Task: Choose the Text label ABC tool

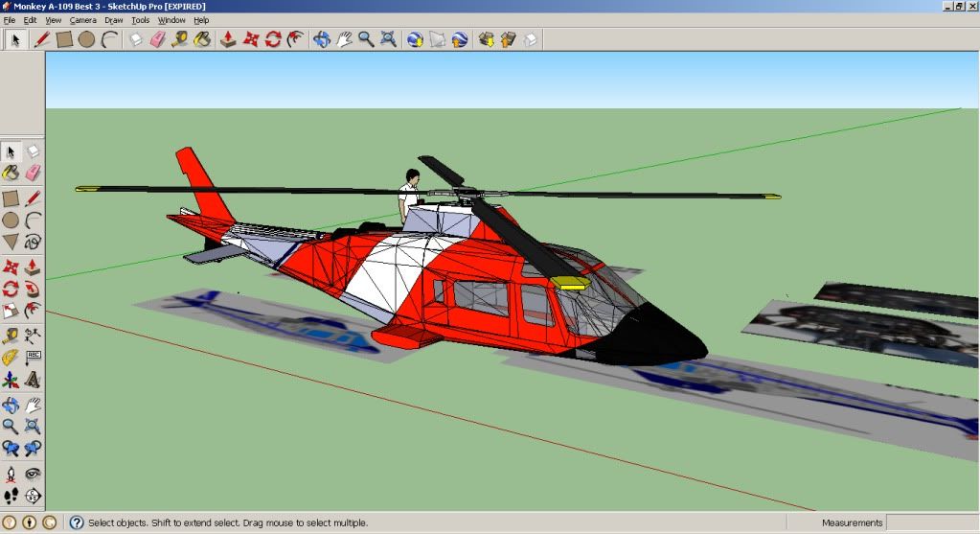Action: click(x=33, y=358)
